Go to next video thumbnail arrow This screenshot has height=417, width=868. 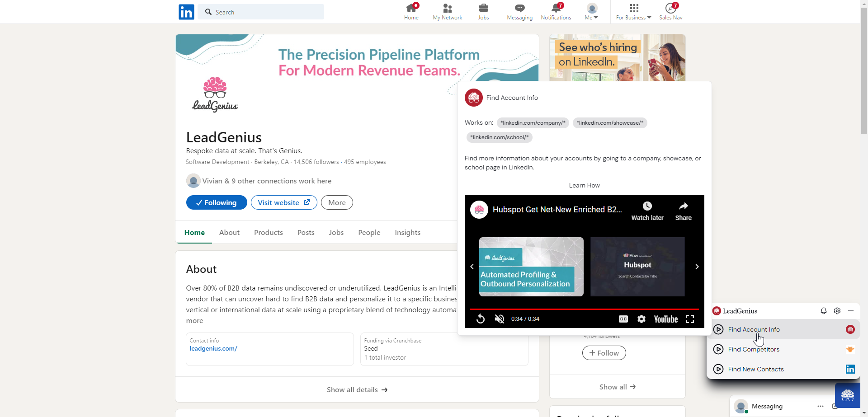click(x=697, y=267)
